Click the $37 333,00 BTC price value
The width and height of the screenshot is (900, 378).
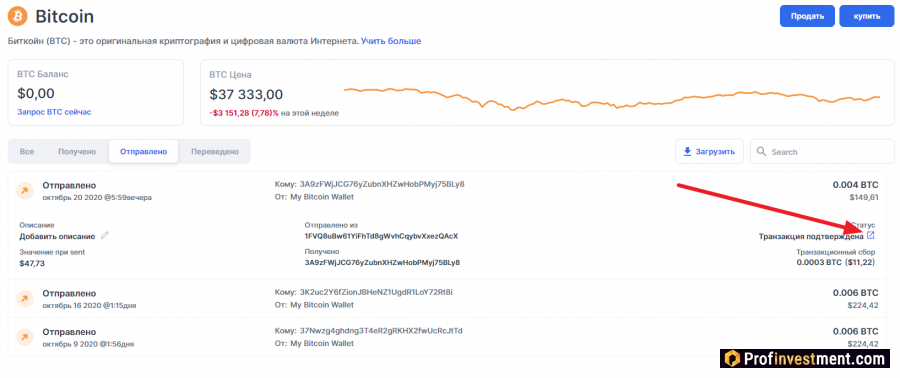pyautogui.click(x=246, y=94)
